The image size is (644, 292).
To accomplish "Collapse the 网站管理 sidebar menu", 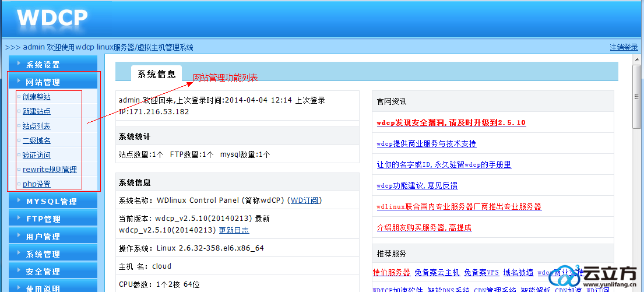I will pyautogui.click(x=52, y=82).
